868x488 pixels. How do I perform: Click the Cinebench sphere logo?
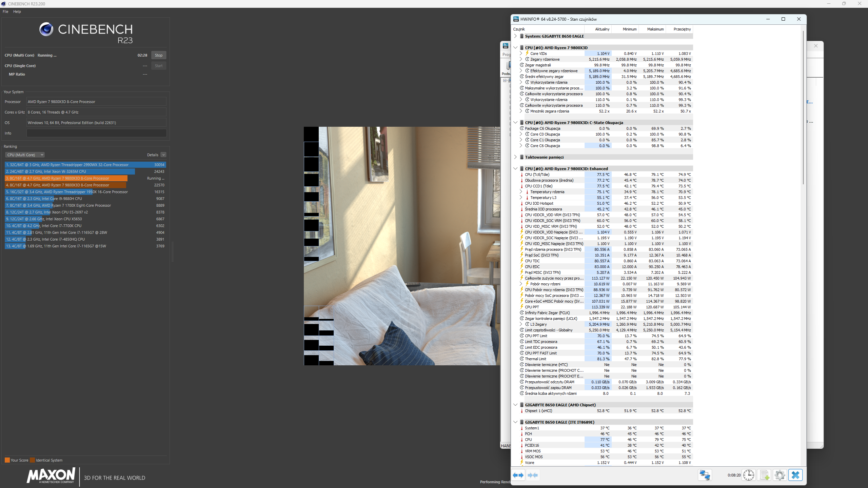click(x=46, y=29)
